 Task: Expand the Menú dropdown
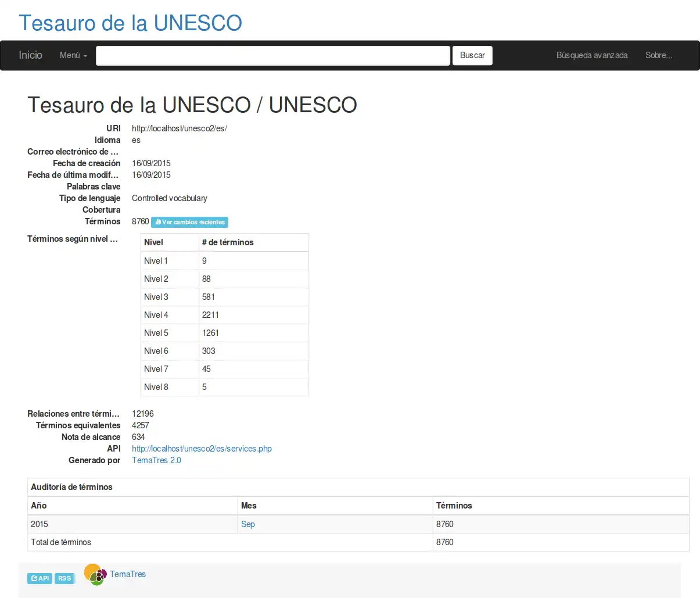tap(73, 55)
